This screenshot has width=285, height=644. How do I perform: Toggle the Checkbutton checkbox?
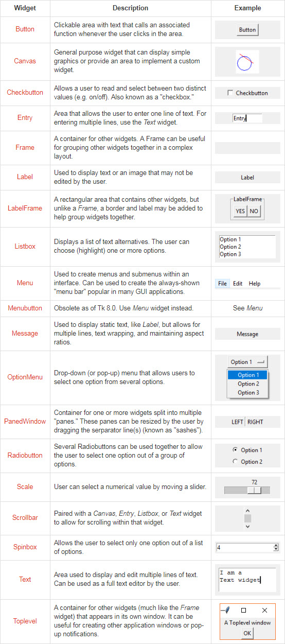point(230,93)
